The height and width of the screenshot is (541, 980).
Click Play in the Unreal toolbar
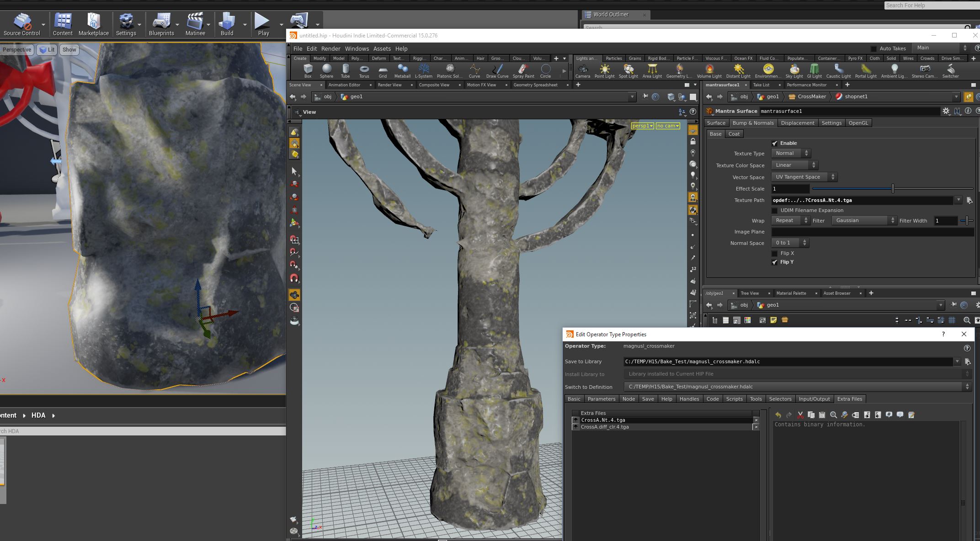pos(263,25)
